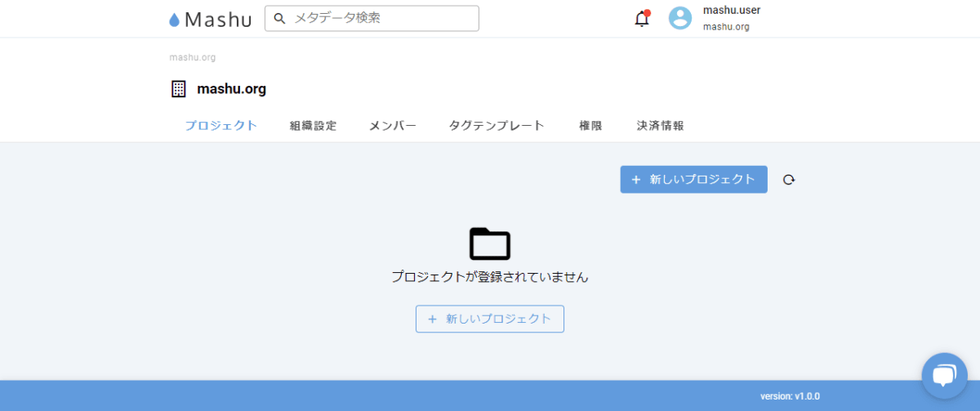Click the mashu.org heading title

pos(231,89)
